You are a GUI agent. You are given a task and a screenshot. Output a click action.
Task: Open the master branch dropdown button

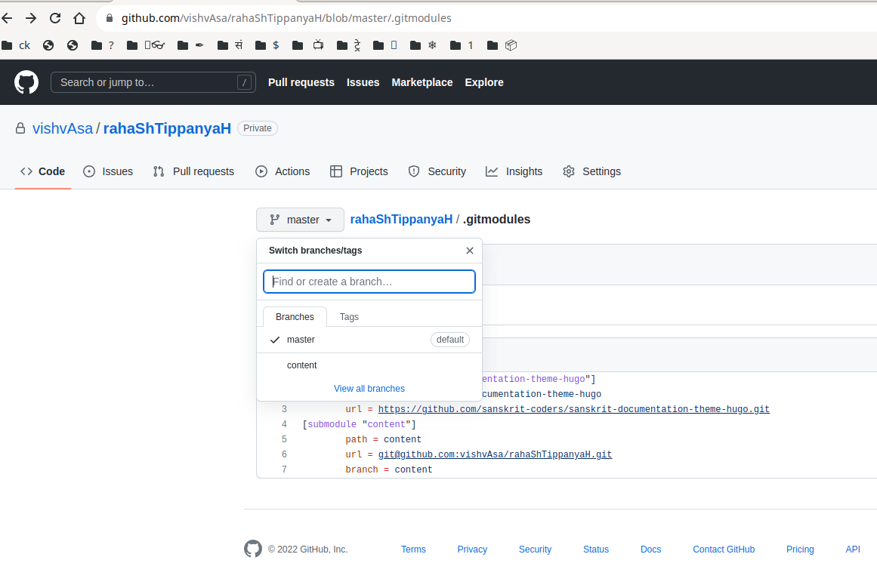point(300,220)
